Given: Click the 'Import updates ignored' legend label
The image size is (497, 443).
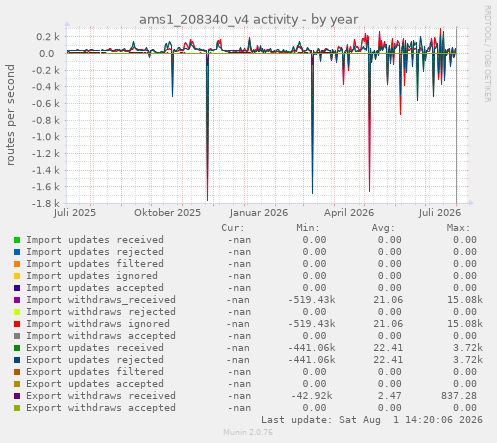Looking at the screenshot, I should coord(92,276).
